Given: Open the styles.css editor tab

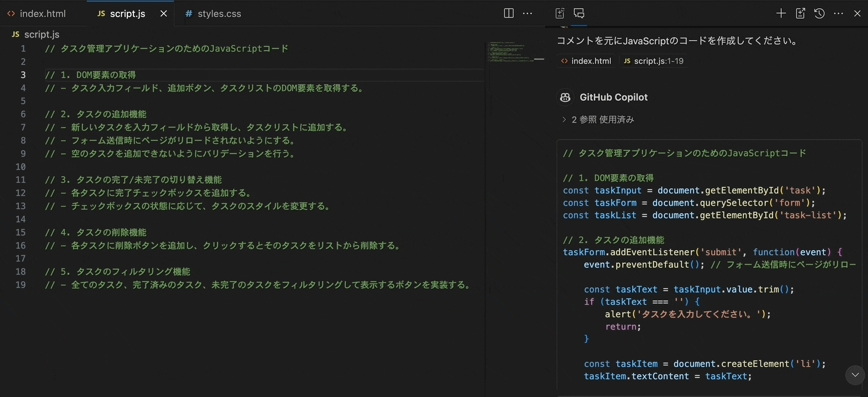Looking at the screenshot, I should pyautogui.click(x=213, y=14).
